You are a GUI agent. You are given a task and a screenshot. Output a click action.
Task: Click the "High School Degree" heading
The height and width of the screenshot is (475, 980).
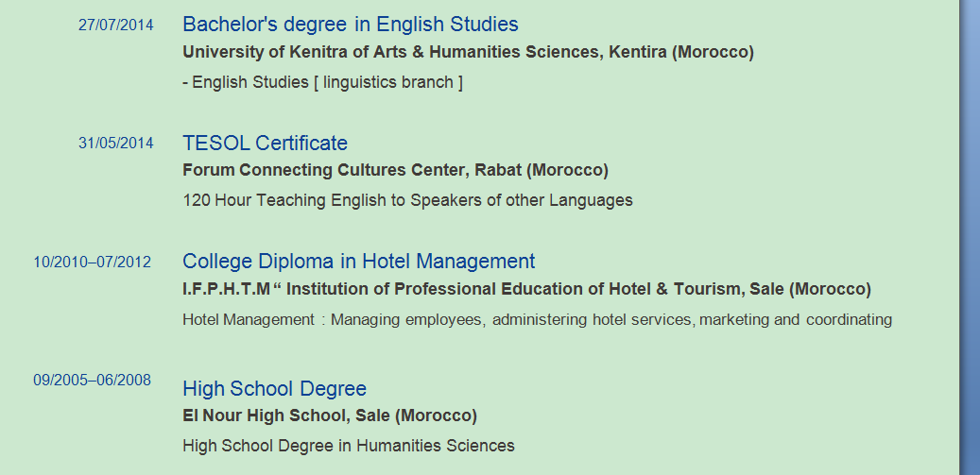pyautogui.click(x=274, y=389)
